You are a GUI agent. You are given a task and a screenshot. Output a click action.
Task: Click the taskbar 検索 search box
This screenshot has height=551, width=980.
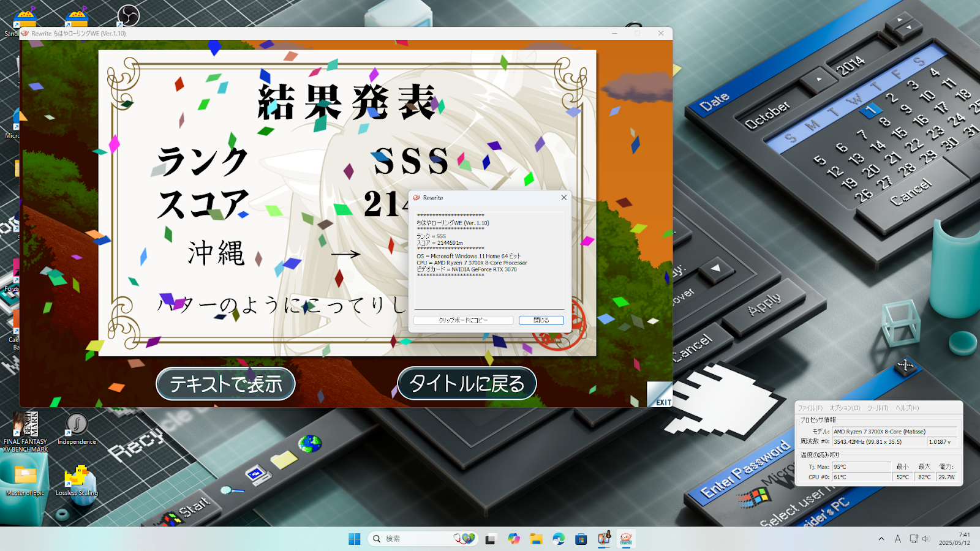coord(423,539)
